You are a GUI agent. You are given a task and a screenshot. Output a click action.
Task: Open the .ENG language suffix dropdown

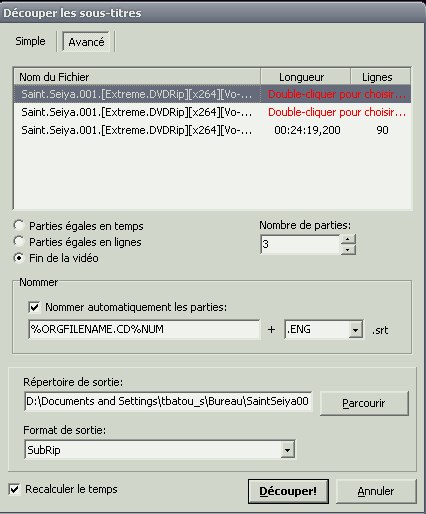pos(355,330)
